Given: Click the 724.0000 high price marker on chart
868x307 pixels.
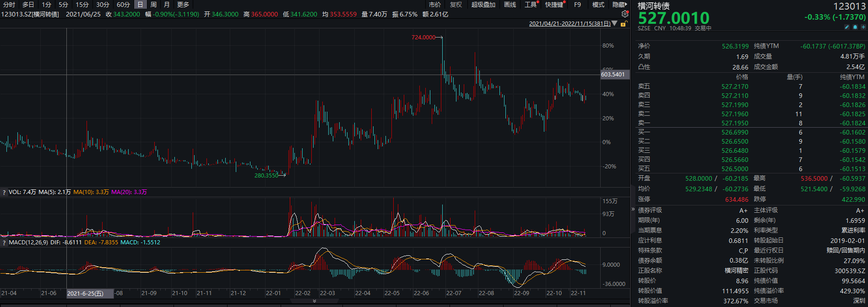Looking at the screenshot, I should coord(423,38).
